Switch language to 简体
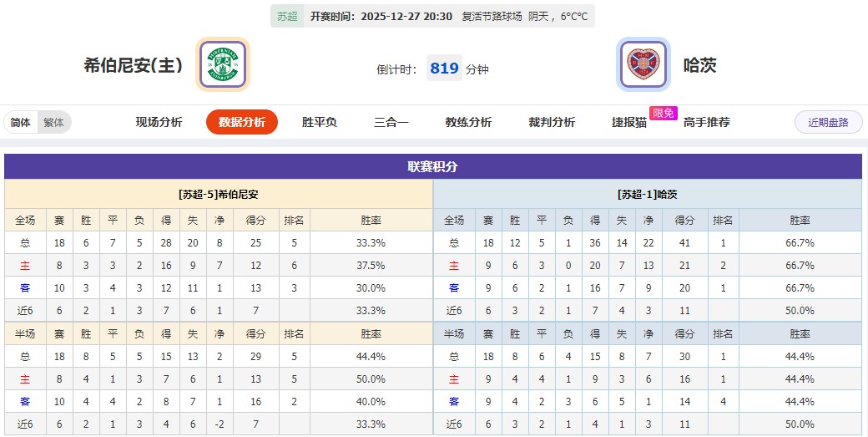Screen dimensions: 868x437 [x=21, y=122]
